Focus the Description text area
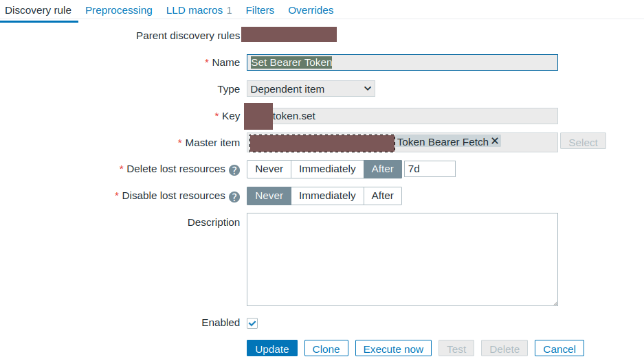The height and width of the screenshot is (359, 644). (402, 259)
